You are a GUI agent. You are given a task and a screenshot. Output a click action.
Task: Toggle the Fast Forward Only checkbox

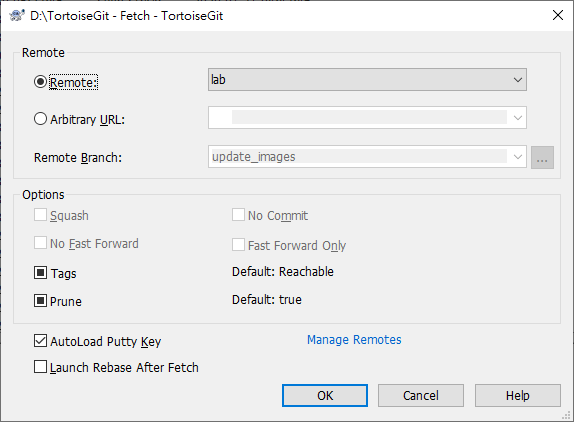tap(238, 244)
